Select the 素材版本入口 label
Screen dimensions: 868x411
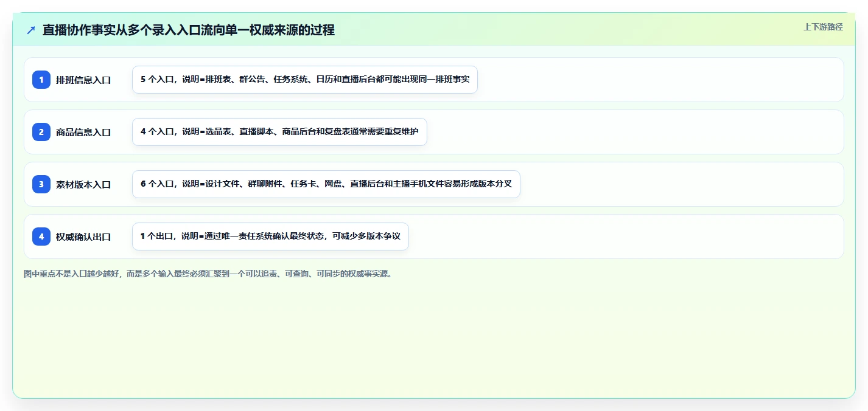click(x=83, y=184)
